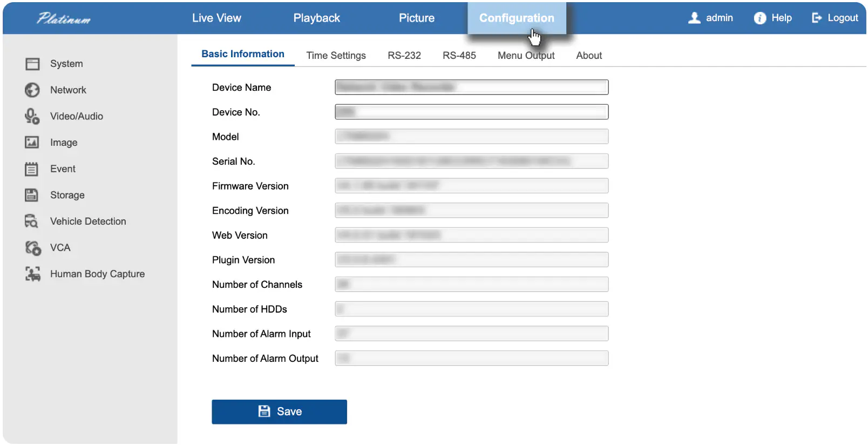Click the Plugin Version field

point(472,260)
